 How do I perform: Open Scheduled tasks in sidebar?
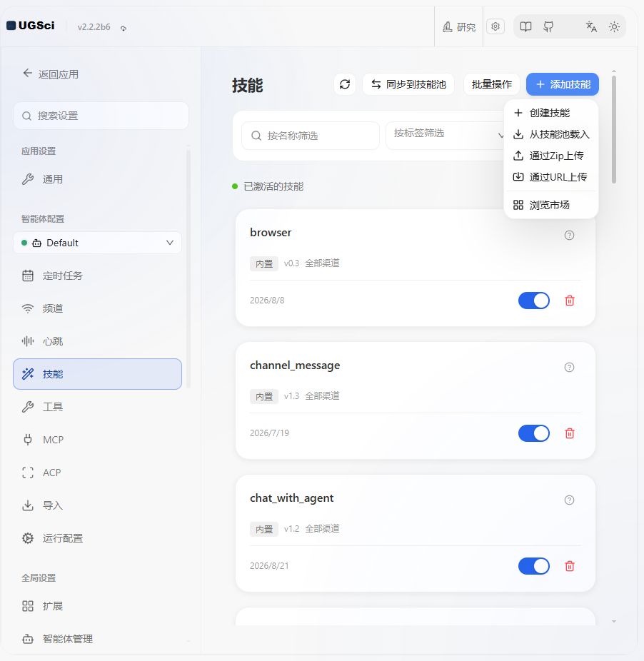click(x=97, y=276)
